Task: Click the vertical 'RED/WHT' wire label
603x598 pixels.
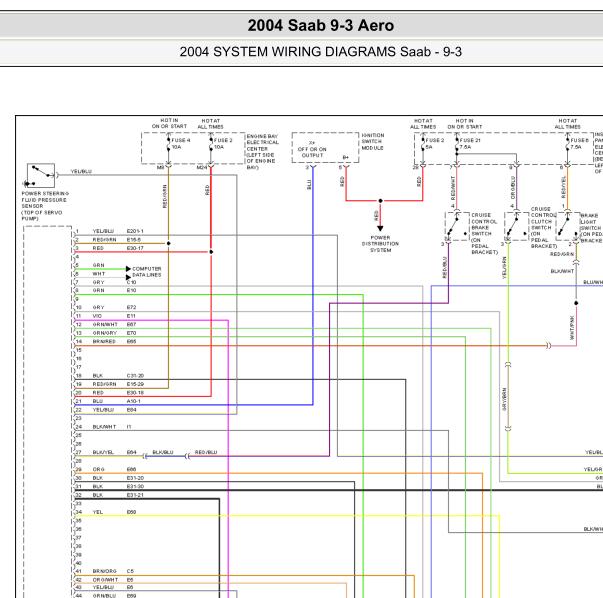Action: click(453, 188)
